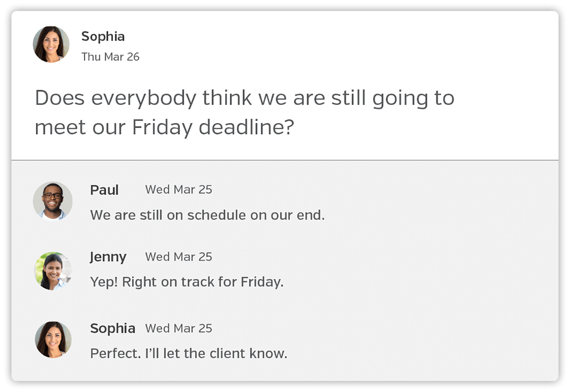Click the "meet our Friday deadline?" line

click(164, 128)
